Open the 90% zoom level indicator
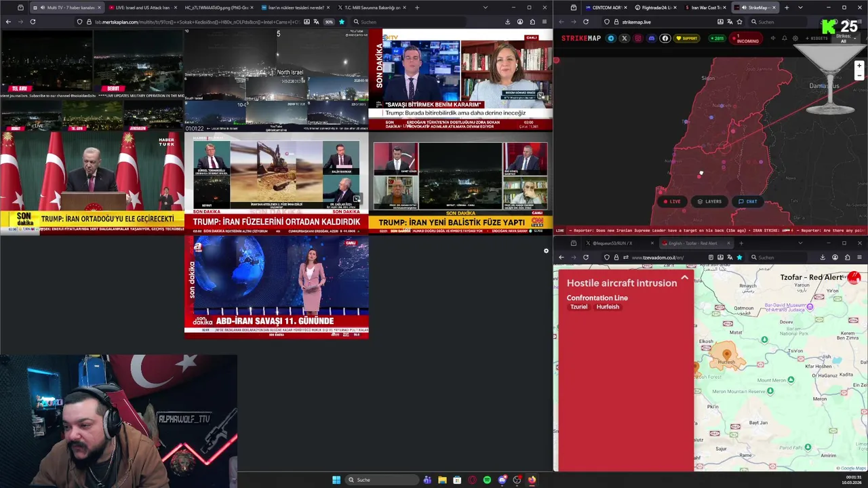 click(x=329, y=22)
